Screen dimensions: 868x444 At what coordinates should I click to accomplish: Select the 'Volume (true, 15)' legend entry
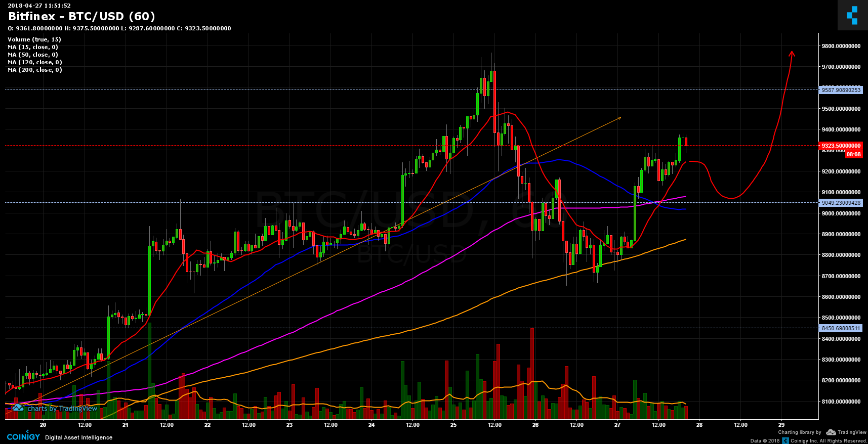point(34,39)
